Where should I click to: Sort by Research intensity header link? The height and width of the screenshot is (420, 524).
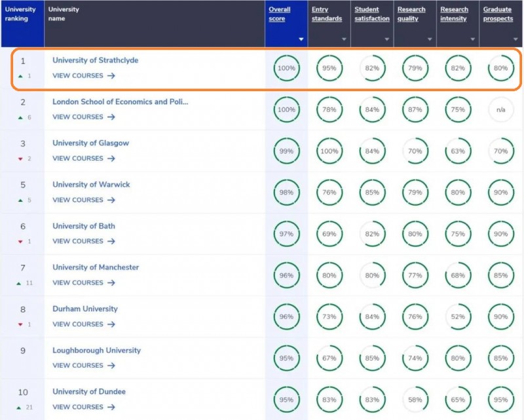pos(454,14)
